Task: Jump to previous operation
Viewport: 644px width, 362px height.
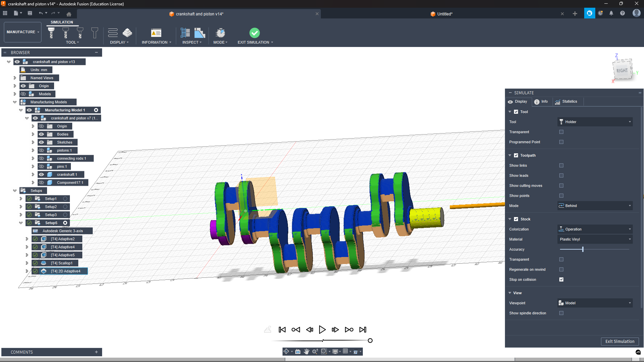Action: click(296, 330)
